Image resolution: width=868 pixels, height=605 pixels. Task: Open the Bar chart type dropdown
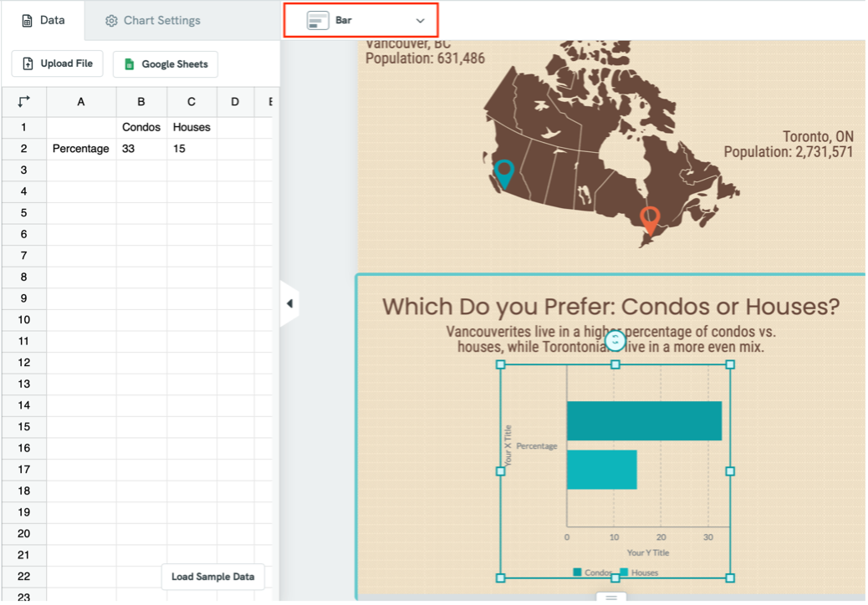(x=419, y=19)
